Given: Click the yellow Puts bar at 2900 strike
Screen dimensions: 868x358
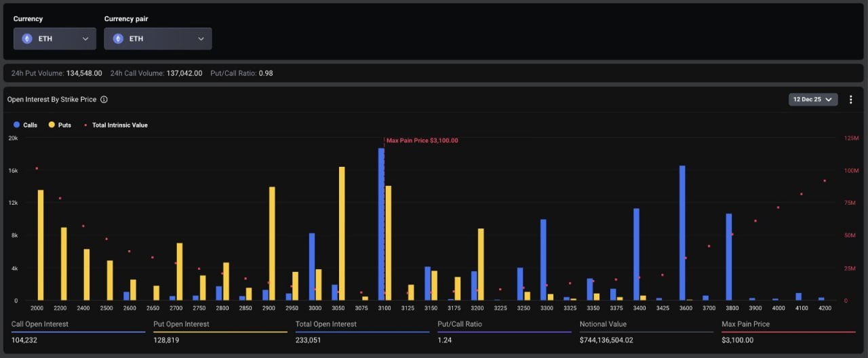Looking at the screenshot, I should click(272, 243).
